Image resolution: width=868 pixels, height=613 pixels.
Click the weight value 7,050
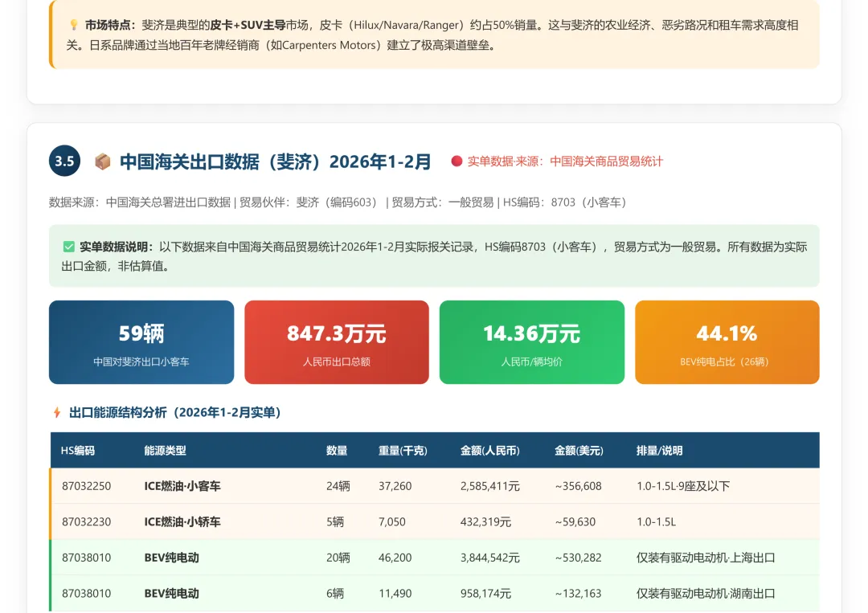pyautogui.click(x=392, y=521)
